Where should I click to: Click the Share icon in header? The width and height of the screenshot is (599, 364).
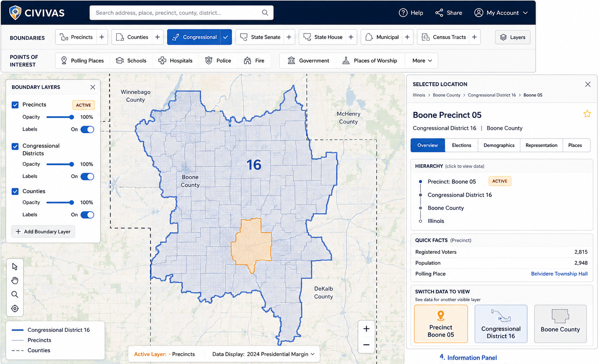[439, 13]
